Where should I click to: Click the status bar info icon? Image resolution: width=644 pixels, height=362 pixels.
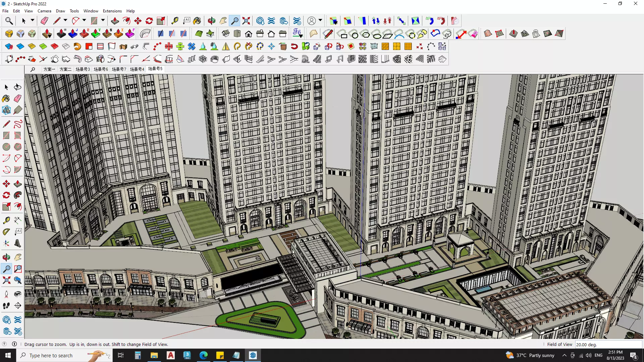(x=14, y=344)
